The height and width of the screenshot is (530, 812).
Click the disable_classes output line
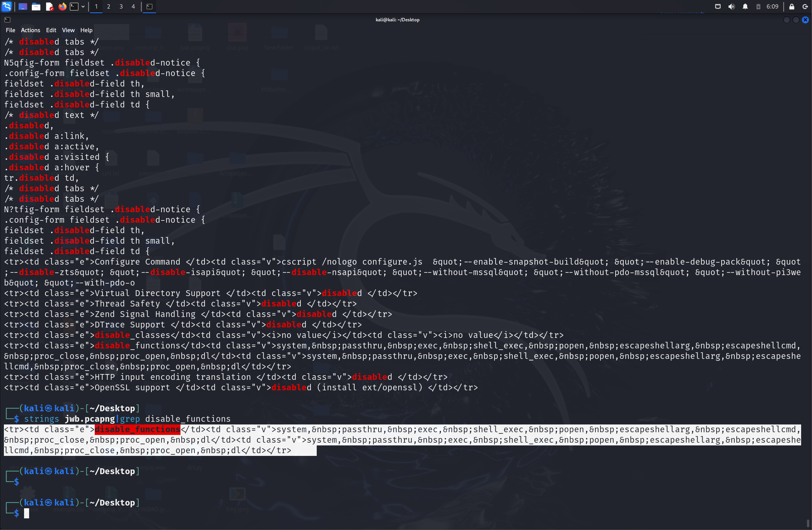[284, 335]
